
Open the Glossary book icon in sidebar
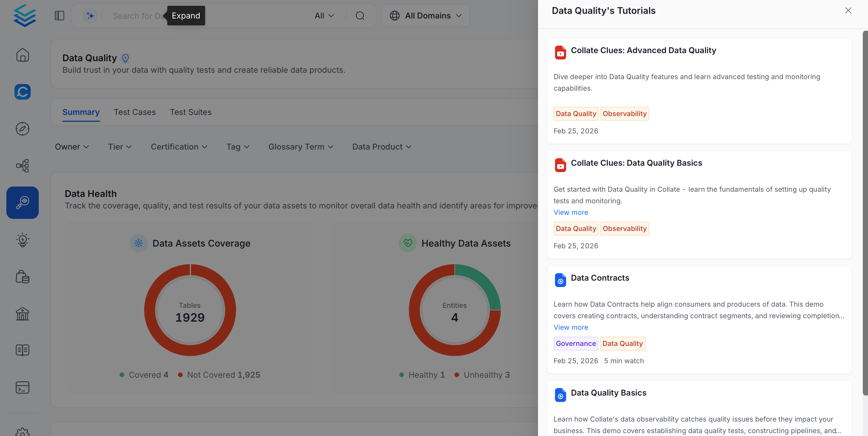[x=23, y=350]
